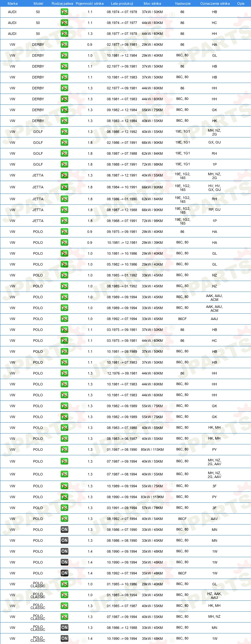Select fuel icon for VW DERBY 0.9 HA
This screenshot has height=644, width=251.
64,45
